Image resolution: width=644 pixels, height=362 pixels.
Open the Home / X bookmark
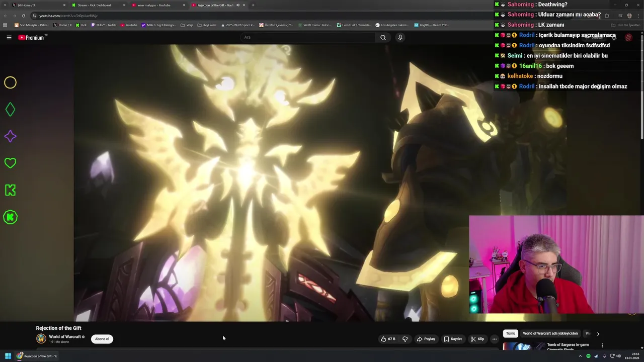pos(62,25)
